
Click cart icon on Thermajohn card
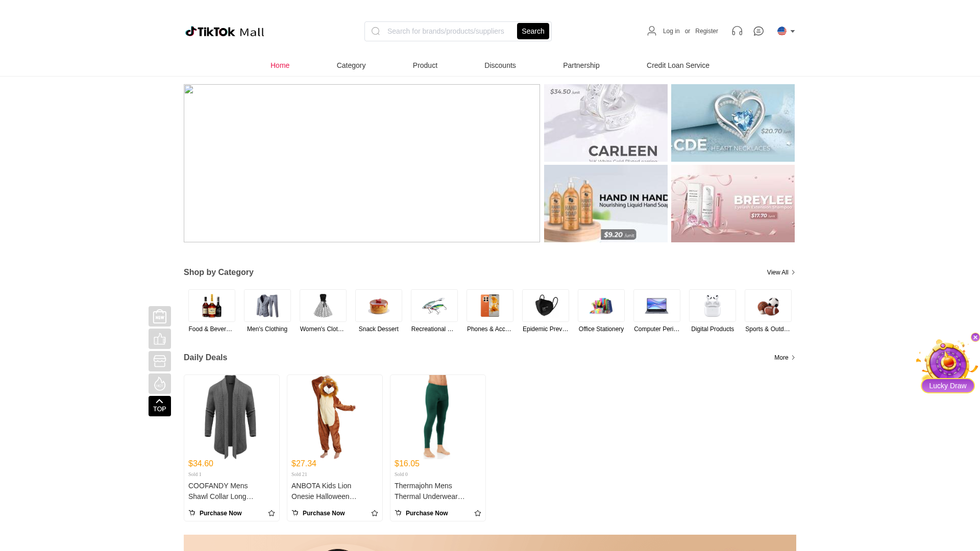click(x=398, y=513)
